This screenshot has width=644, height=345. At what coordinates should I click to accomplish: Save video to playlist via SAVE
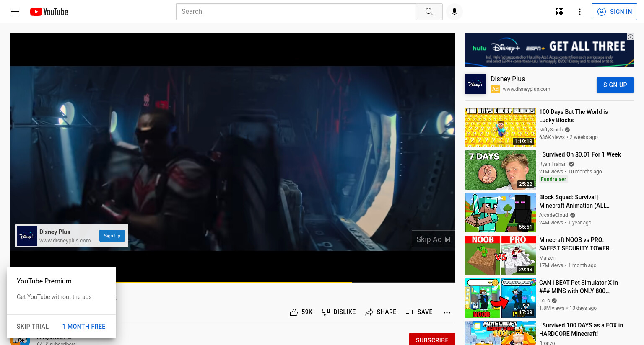(x=419, y=312)
